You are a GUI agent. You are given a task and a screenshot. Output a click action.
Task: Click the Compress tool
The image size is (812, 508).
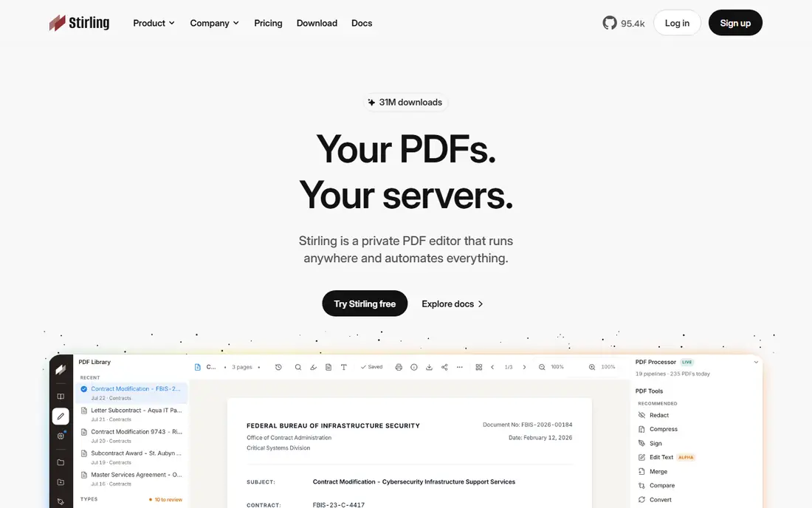(658, 429)
